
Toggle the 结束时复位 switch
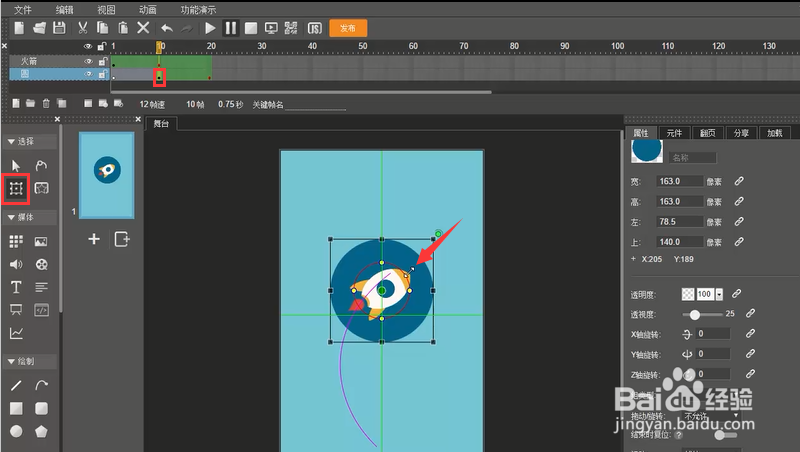(x=724, y=435)
